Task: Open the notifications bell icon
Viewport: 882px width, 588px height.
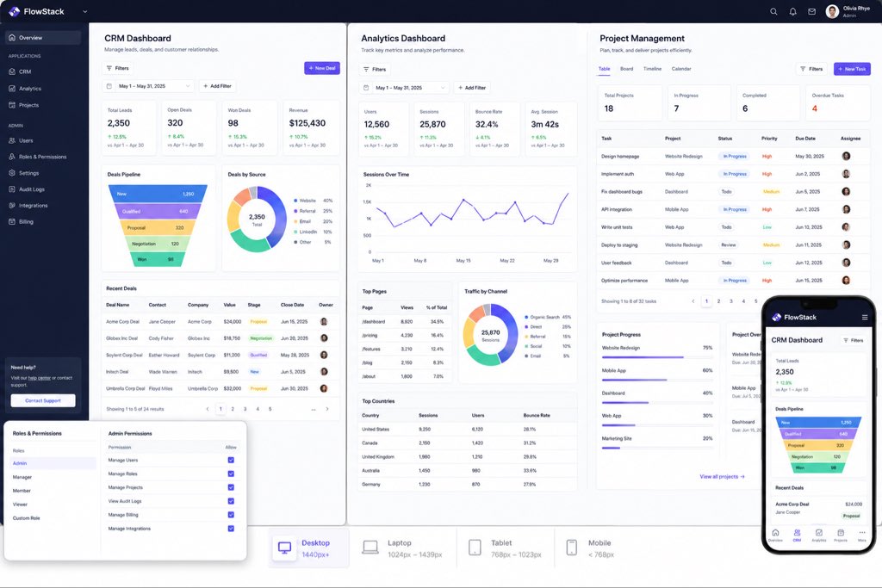Action: click(x=792, y=11)
